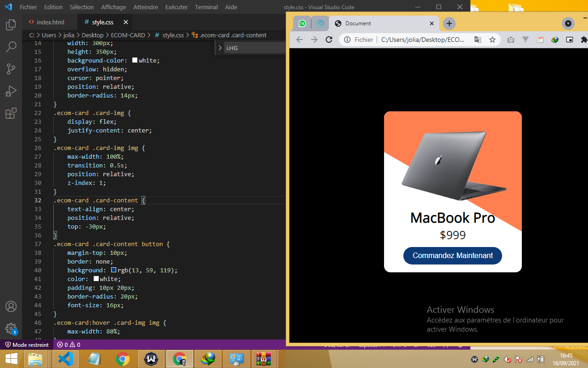588x368 pixels.
Task: Click the white swatch on the color line
Action: click(x=96, y=279)
